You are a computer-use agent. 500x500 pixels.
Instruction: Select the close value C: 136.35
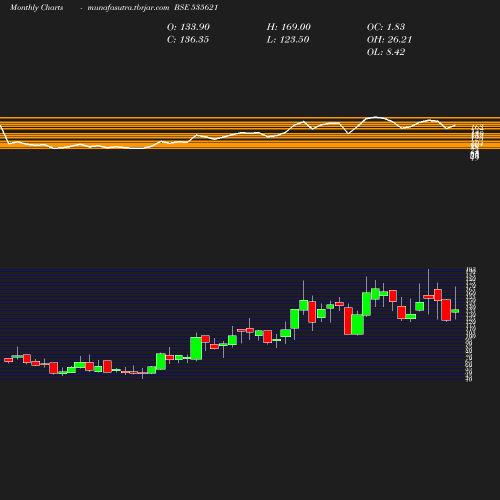188,40
